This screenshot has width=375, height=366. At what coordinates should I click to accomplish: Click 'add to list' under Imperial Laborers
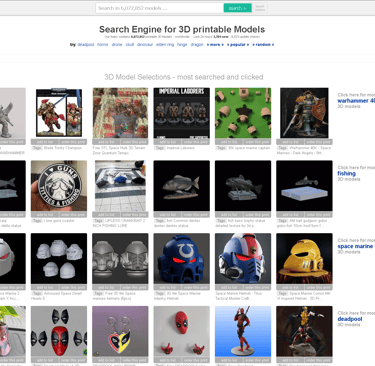pos(168,142)
